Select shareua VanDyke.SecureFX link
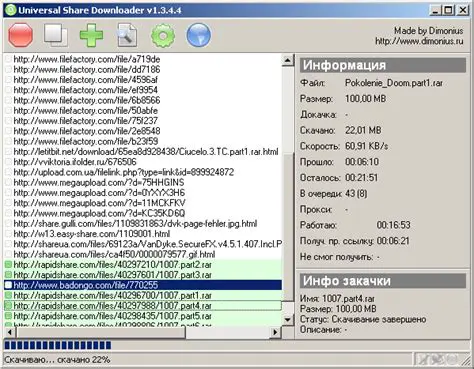474x369 pixels. [148, 244]
